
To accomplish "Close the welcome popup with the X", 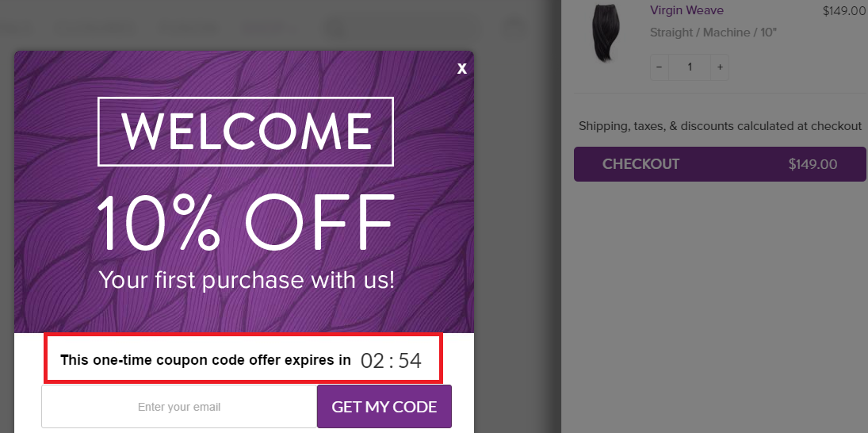I will (461, 69).
